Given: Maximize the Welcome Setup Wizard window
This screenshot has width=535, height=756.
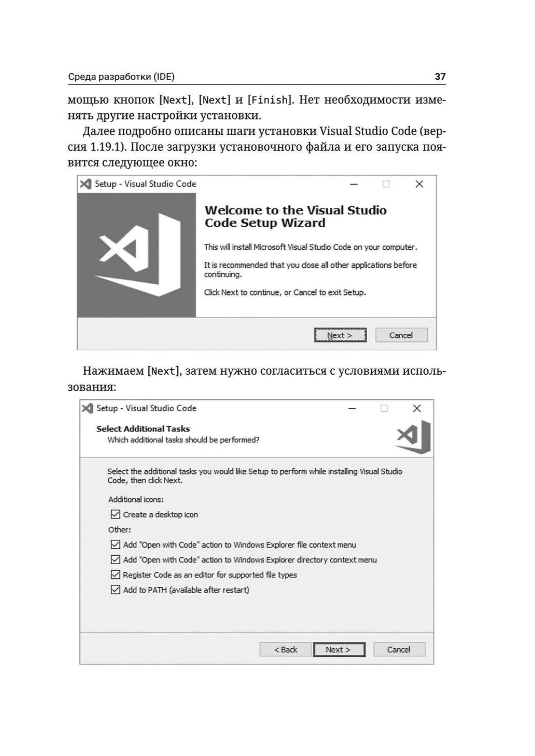Looking at the screenshot, I should click(386, 184).
